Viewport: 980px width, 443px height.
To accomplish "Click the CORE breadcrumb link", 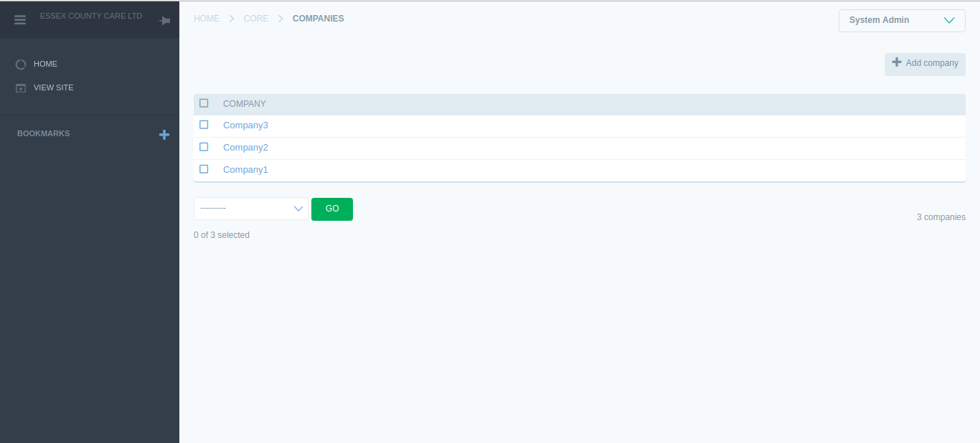I will click(256, 19).
